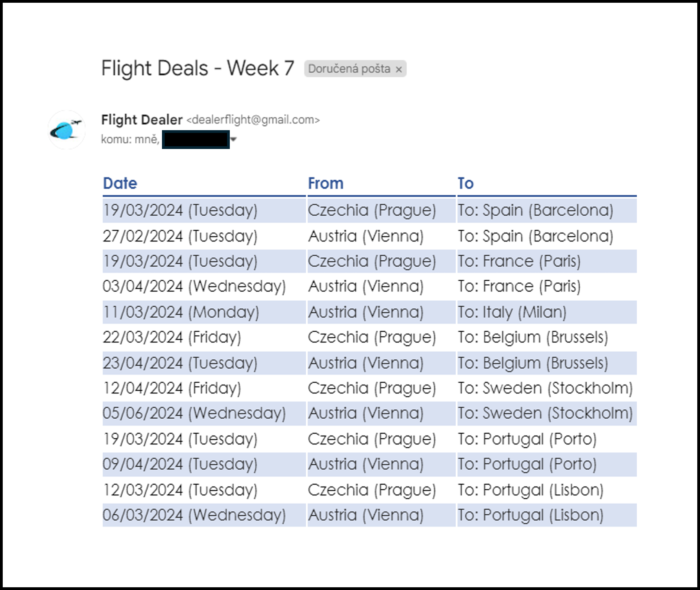The image size is (700, 590).
Task: Click the blacked-out recipient name
Action: click(196, 140)
